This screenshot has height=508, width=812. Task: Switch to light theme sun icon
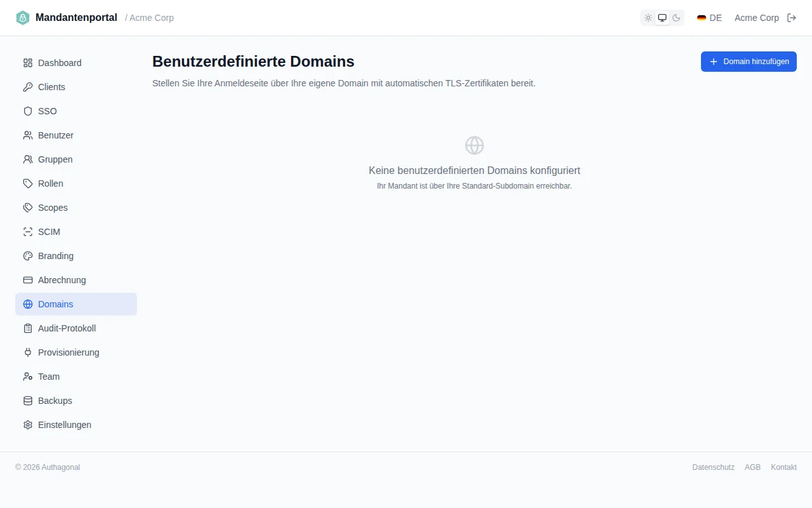click(648, 18)
